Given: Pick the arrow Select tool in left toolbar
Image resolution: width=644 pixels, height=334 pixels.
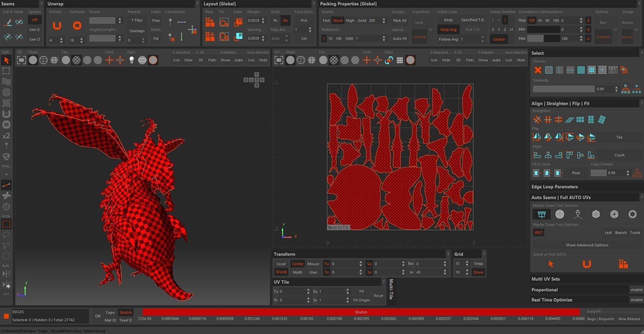Looking at the screenshot, I should click(6, 60).
